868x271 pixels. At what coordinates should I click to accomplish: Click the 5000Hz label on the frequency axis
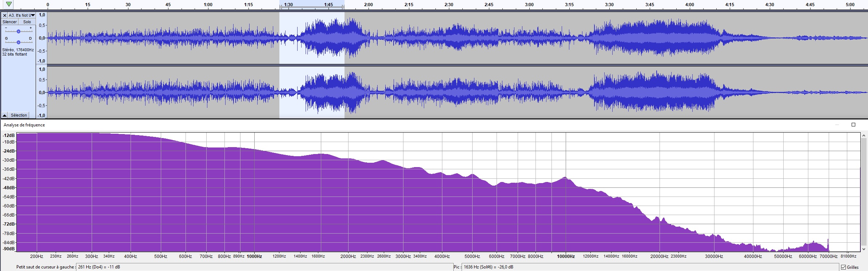click(x=472, y=256)
